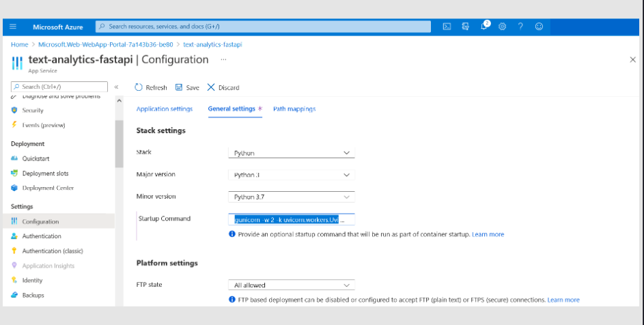Click the sidebar scrollbar thumb

[x=119, y=144]
